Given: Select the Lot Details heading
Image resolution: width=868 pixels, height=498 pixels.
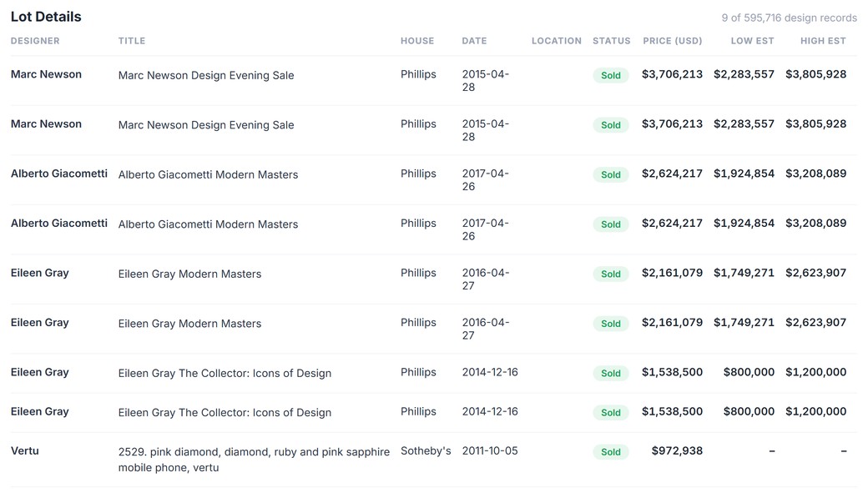Looking at the screenshot, I should tap(46, 17).
